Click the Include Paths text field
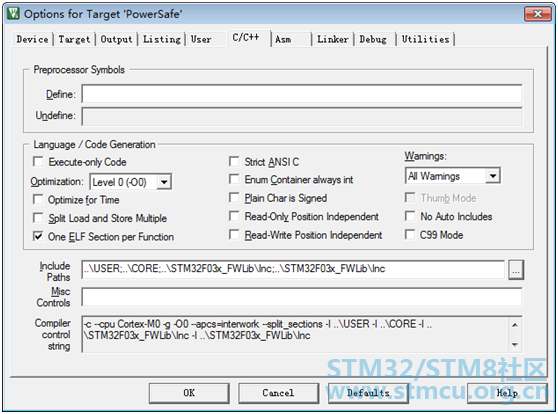This screenshot has height=414, width=558. pos(293,269)
